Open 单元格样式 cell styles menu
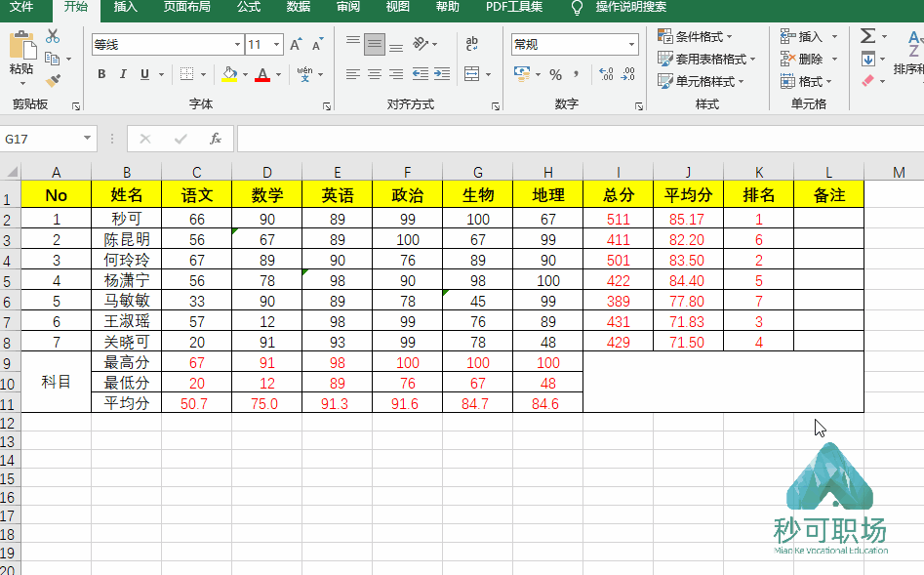The width and height of the screenshot is (924, 575). [x=701, y=81]
